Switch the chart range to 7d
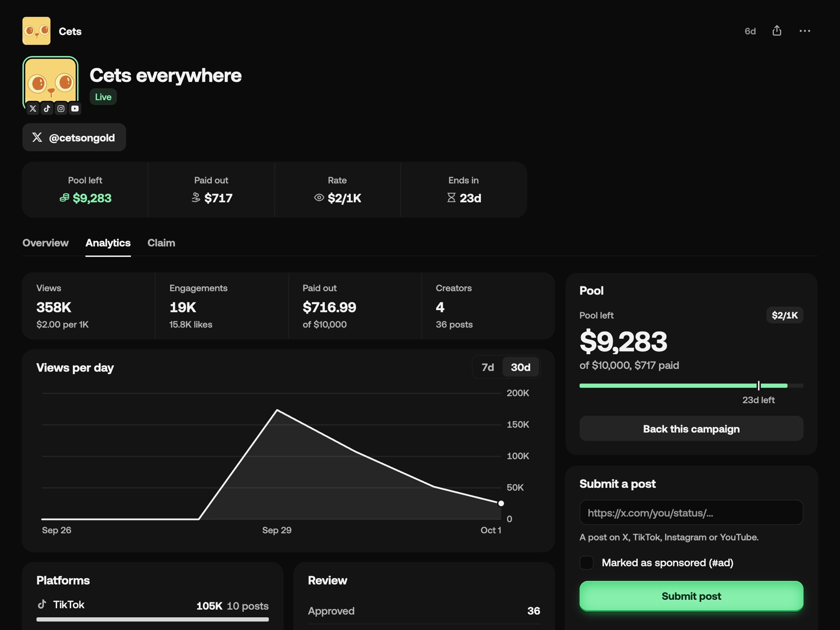Image resolution: width=840 pixels, height=630 pixels. click(487, 367)
